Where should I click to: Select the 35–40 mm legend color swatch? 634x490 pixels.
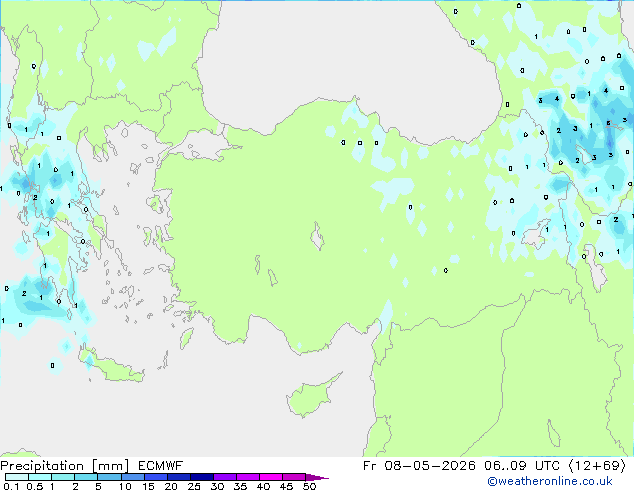(247, 477)
